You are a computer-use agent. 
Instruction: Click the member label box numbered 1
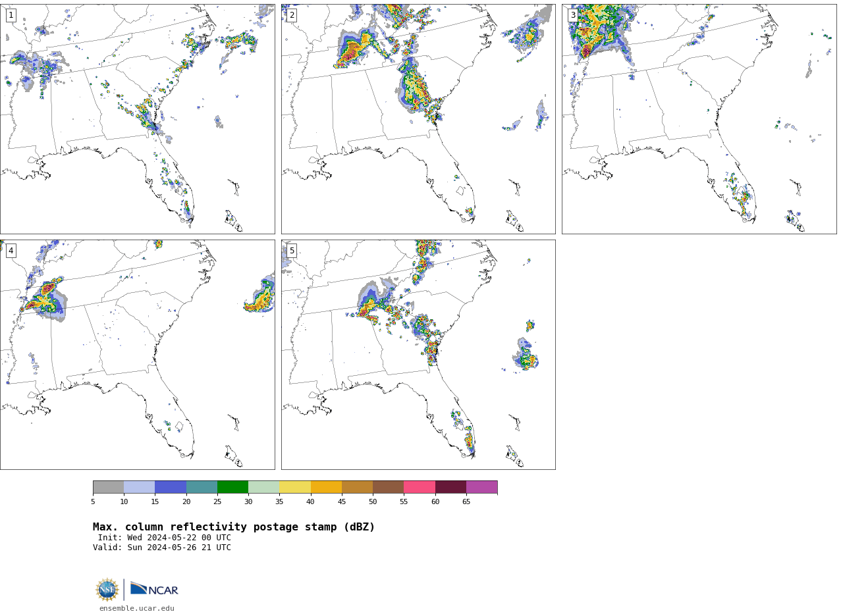coord(11,15)
